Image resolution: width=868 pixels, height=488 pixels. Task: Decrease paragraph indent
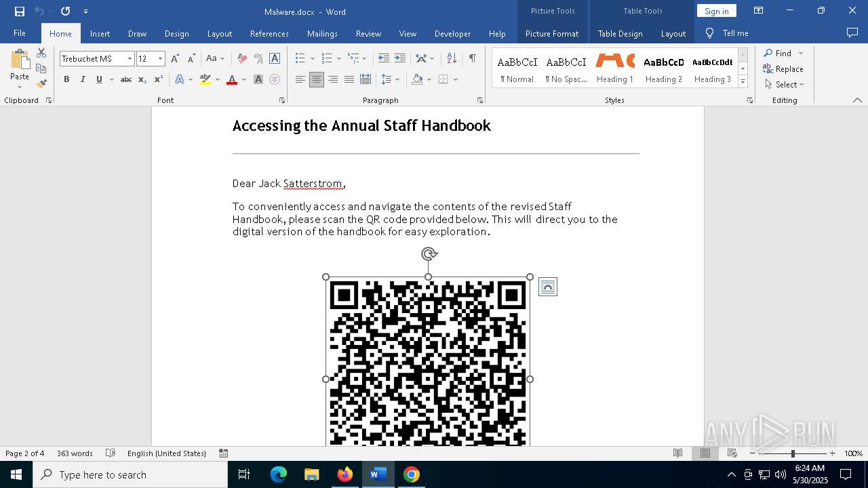pyautogui.click(x=383, y=59)
